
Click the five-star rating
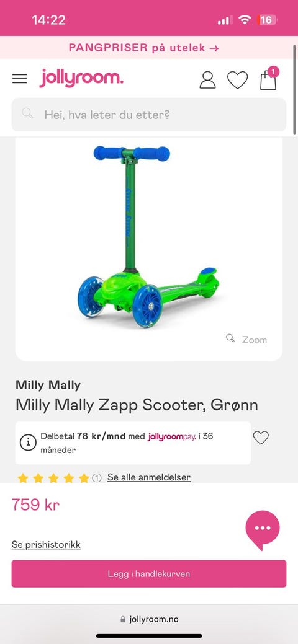(53, 478)
